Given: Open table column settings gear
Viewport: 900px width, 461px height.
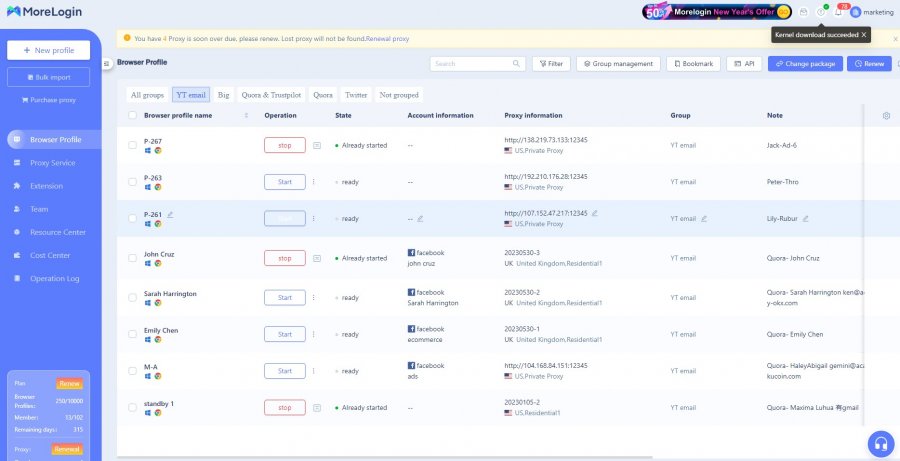Looking at the screenshot, I should click(x=886, y=115).
